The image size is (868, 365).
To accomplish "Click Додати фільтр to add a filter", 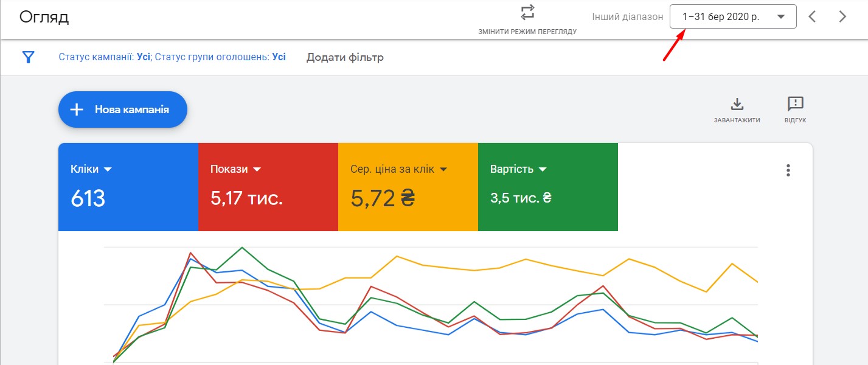I will pyautogui.click(x=345, y=57).
